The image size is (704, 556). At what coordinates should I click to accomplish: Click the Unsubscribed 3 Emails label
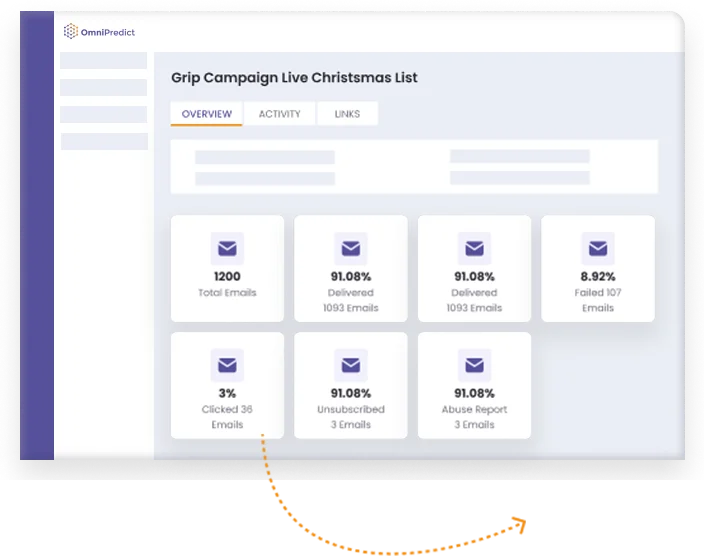[x=350, y=417]
